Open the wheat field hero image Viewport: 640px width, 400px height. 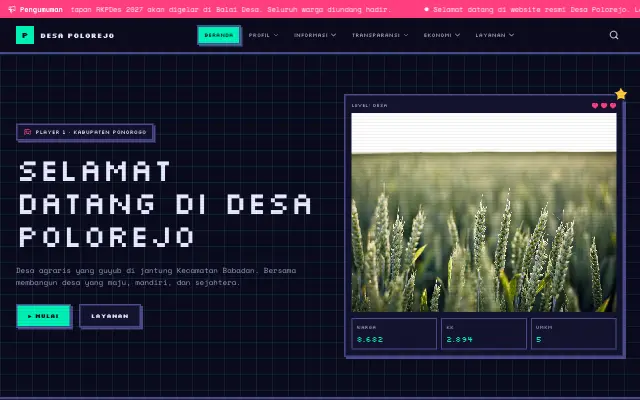tap(484, 212)
